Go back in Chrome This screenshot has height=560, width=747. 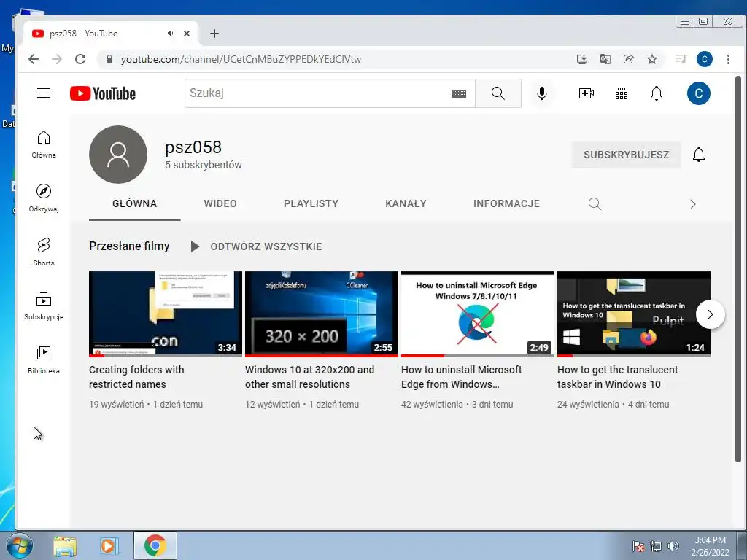coord(34,59)
